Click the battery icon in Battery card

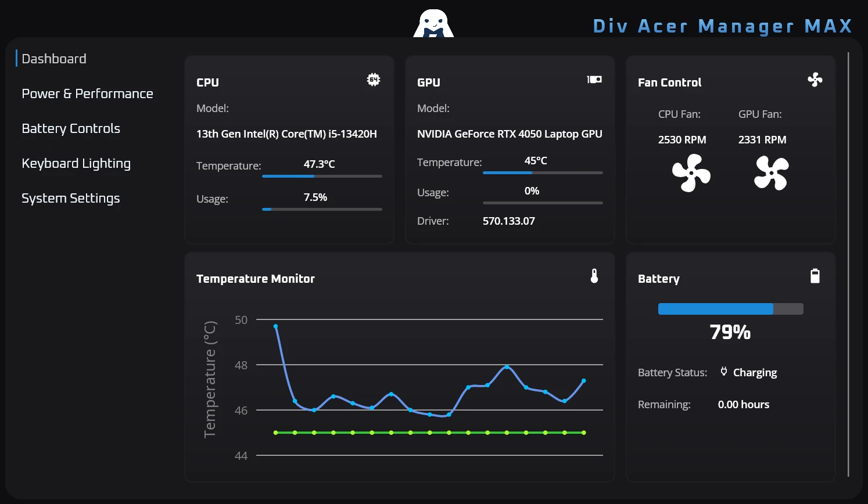(815, 276)
